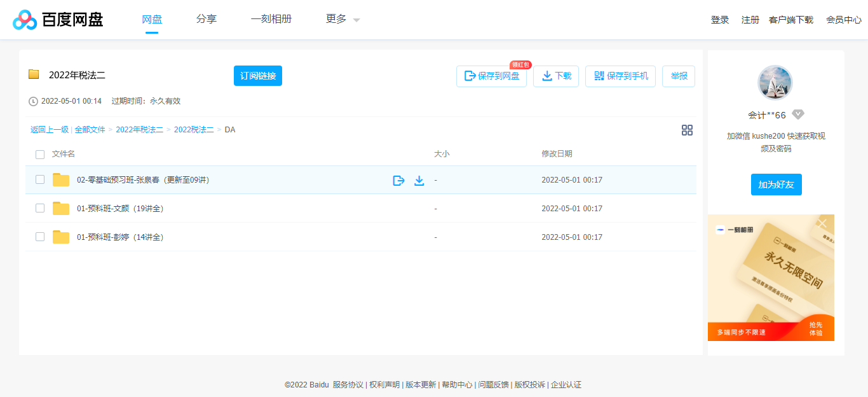Check the box for 02-零基础预习班-张泉春
Screen dimensions: 868x397
40,180
